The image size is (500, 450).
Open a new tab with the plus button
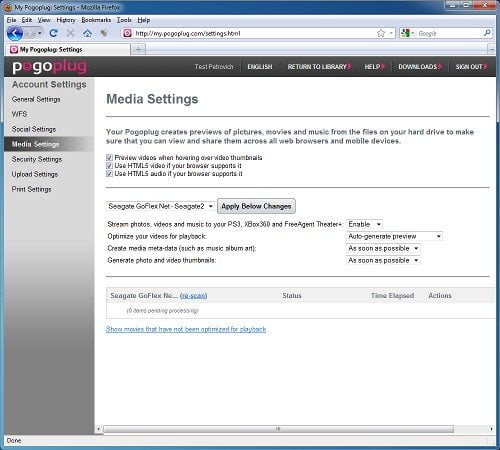[x=138, y=50]
